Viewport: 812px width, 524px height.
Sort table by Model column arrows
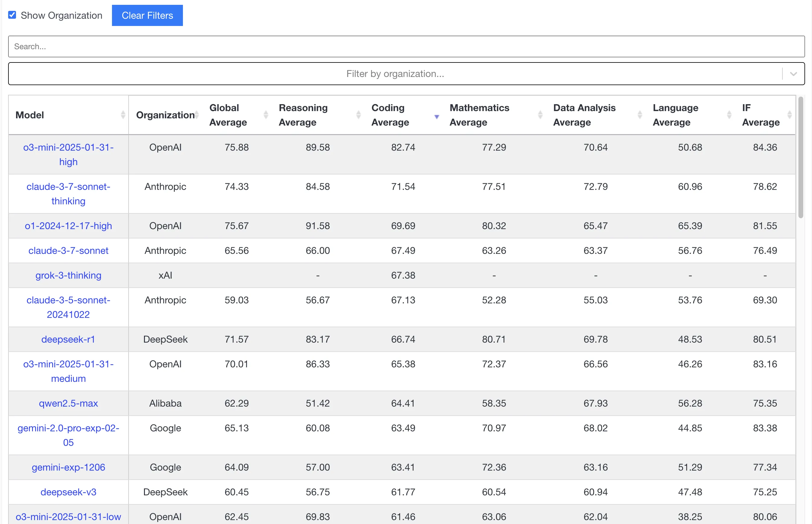pyautogui.click(x=123, y=115)
